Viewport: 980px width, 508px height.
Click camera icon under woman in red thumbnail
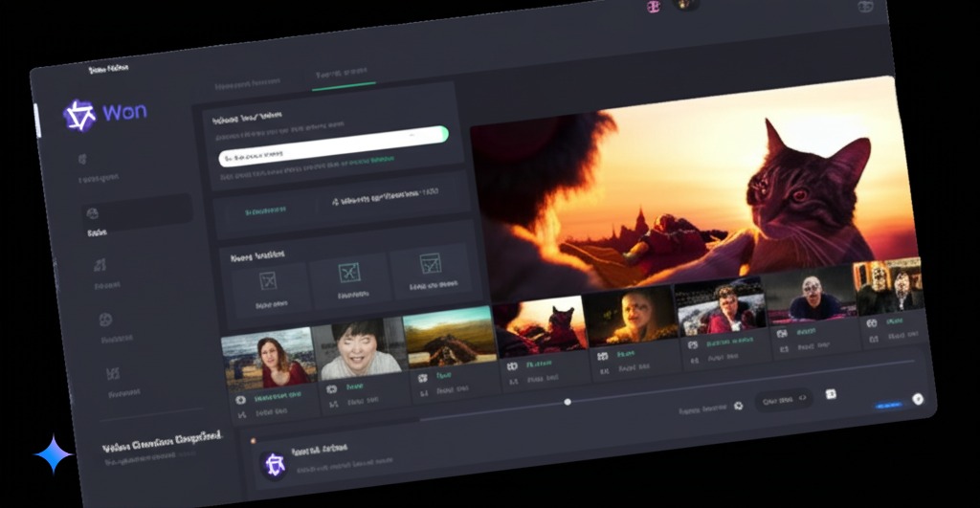coord(240,400)
